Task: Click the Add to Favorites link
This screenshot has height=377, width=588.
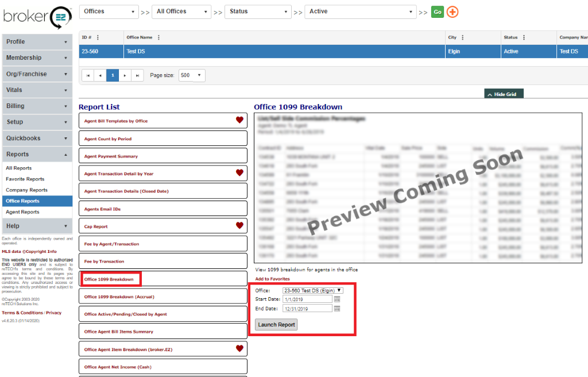Action: pyautogui.click(x=272, y=279)
